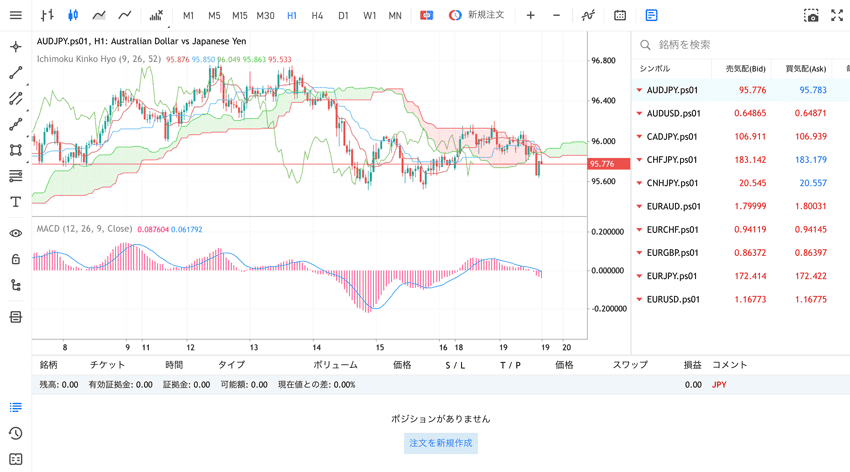Click the 95.776 current price marker

click(x=608, y=164)
